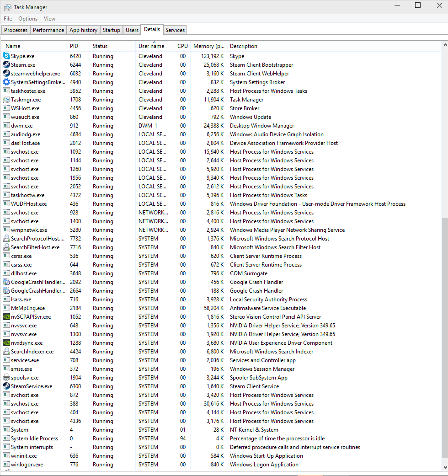Click the SteamService.exe icon
This screenshot has height=476, width=448.
click(6, 386)
